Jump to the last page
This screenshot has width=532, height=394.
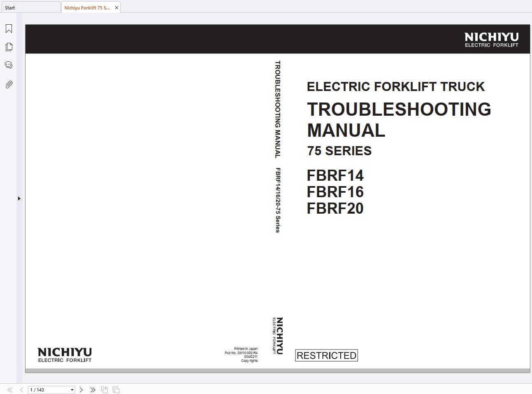coord(93,389)
